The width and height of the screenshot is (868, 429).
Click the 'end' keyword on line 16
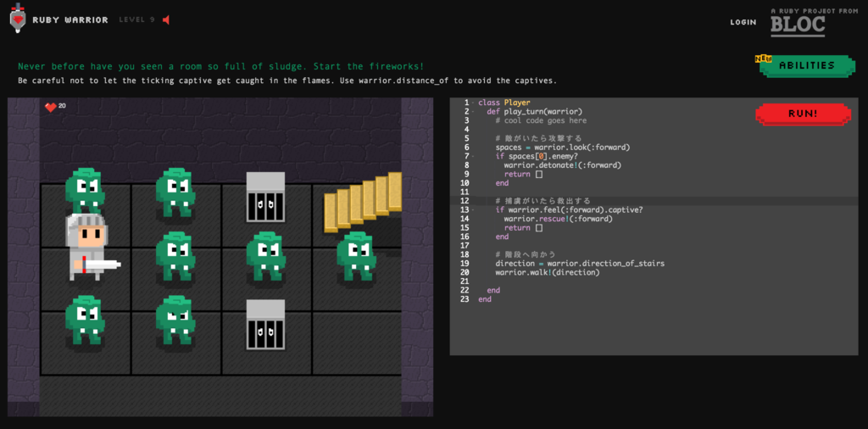pos(502,237)
